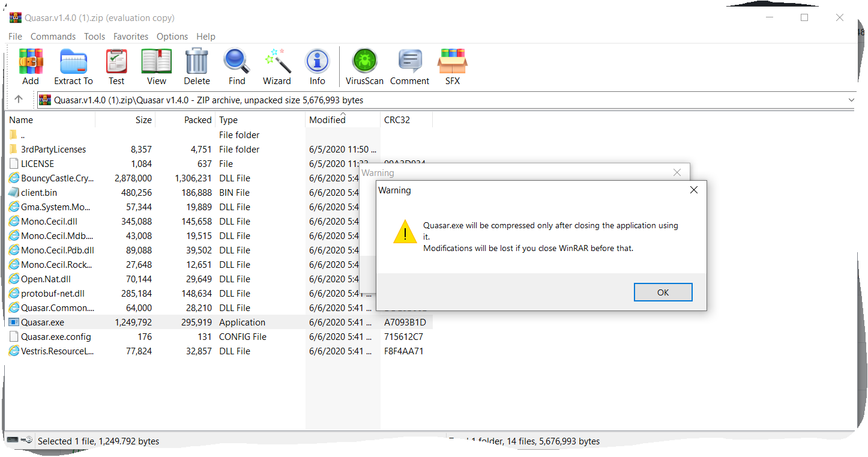
Task: Expand the address bar path dropdown
Action: point(851,100)
